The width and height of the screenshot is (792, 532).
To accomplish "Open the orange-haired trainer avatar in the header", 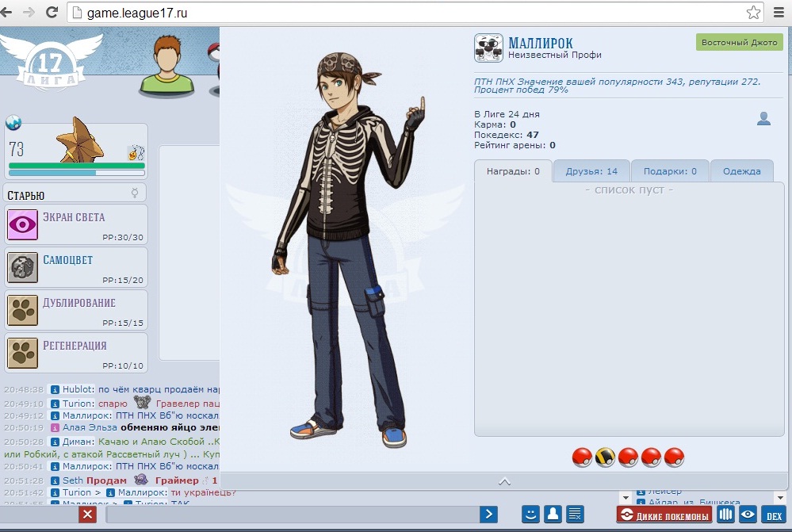I will pos(166,65).
